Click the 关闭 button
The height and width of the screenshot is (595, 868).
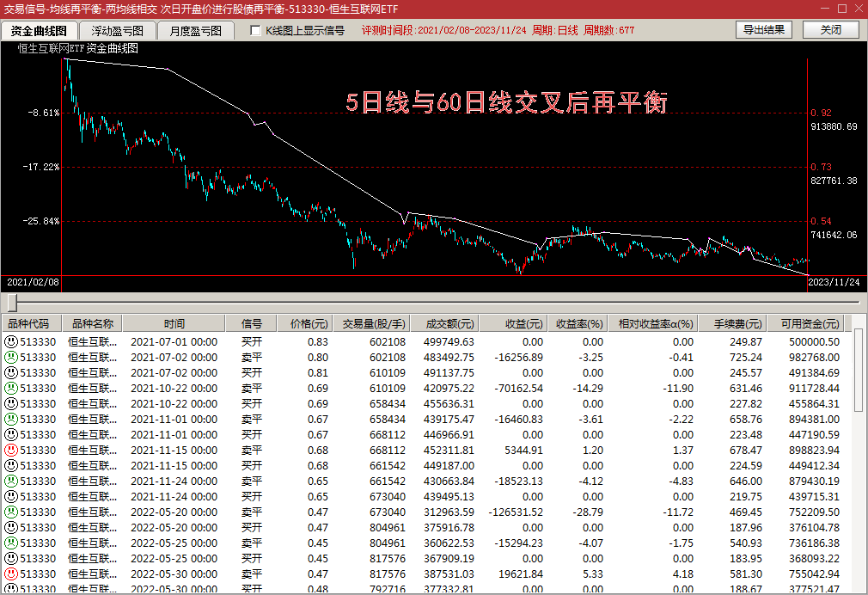click(x=830, y=30)
